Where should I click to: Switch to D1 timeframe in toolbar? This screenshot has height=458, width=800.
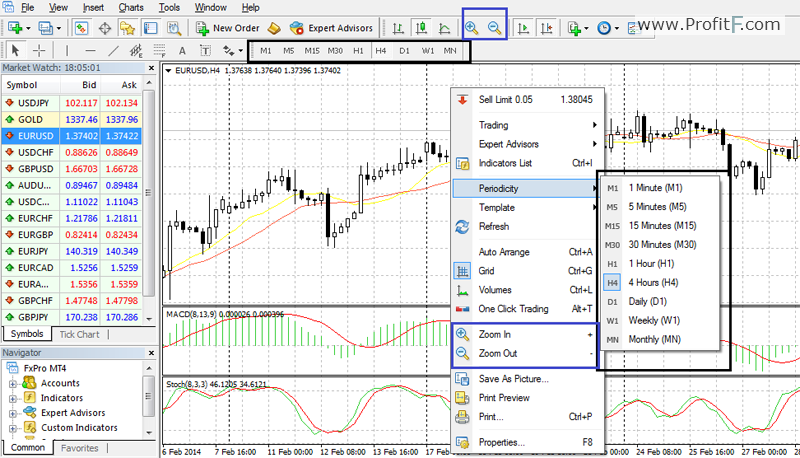404,50
